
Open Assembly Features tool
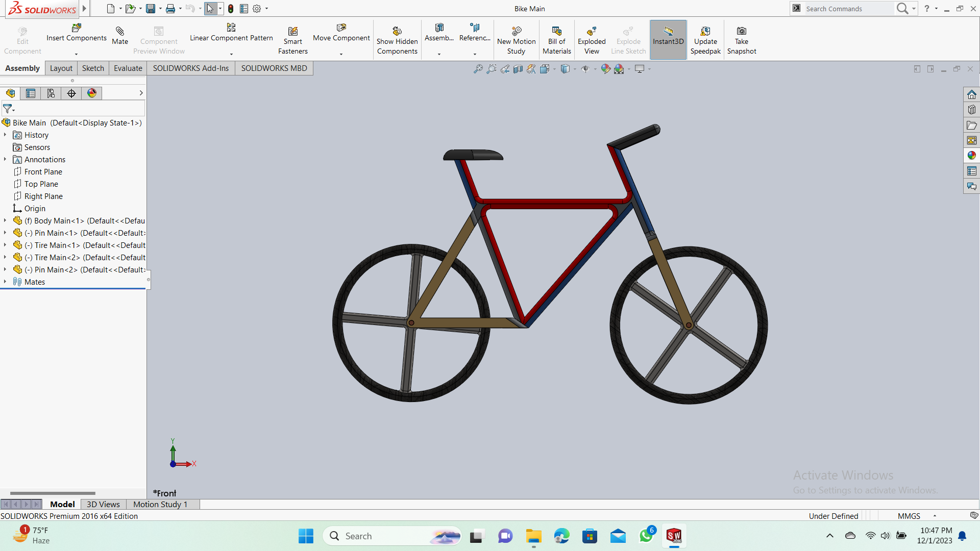(439, 33)
